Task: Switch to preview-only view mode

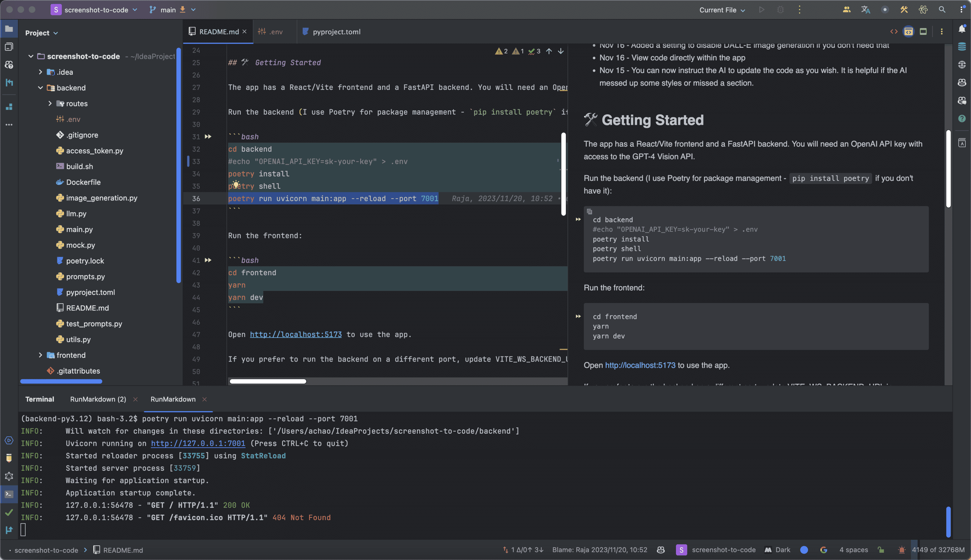Action: coord(923,32)
